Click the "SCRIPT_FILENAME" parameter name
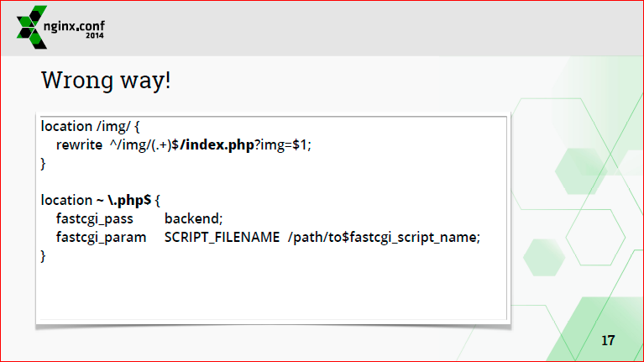644x362 pixels. (222, 237)
